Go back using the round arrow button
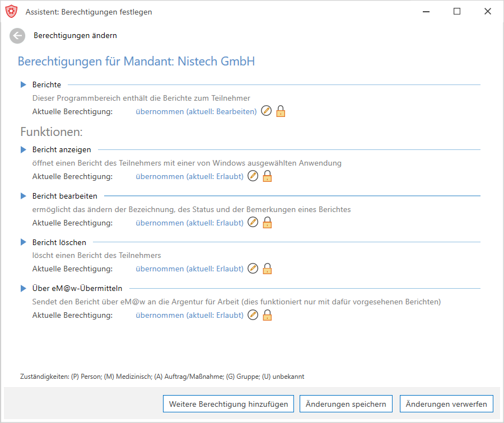 [x=17, y=36]
